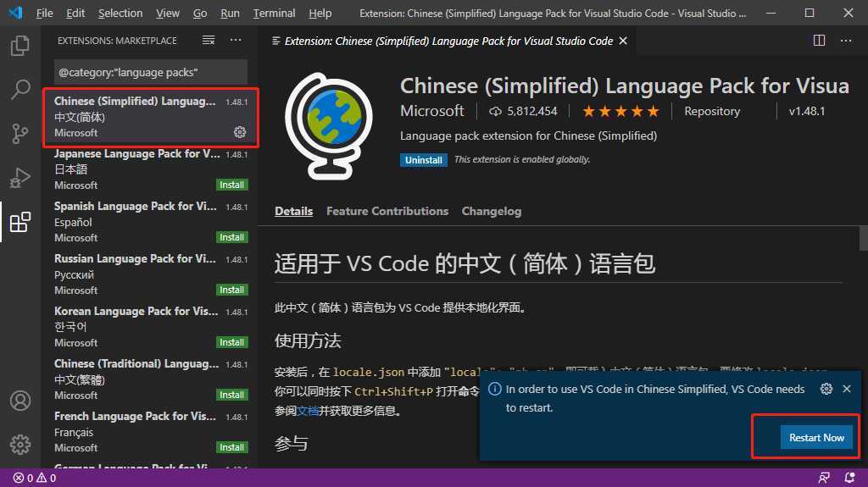Click errors and warnings status indicator
Viewport: 868px width, 487px height.
click(x=34, y=478)
